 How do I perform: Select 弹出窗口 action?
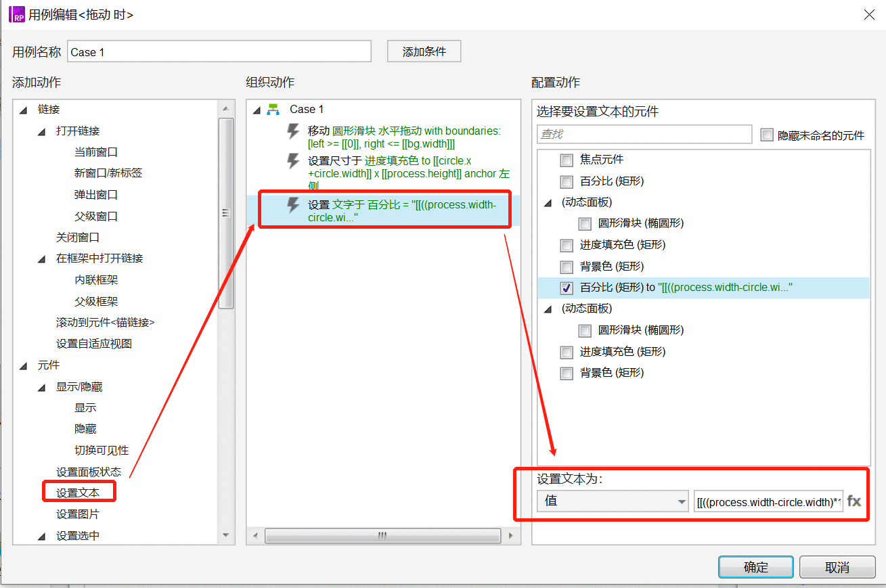pos(95,195)
